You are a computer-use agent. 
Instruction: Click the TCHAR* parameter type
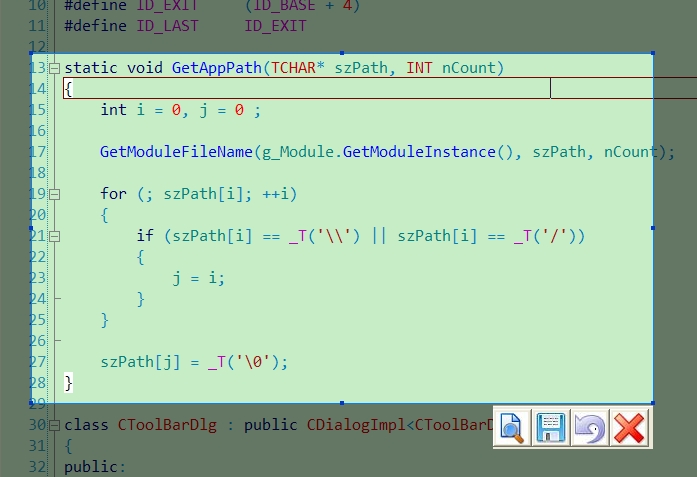click(x=298, y=68)
